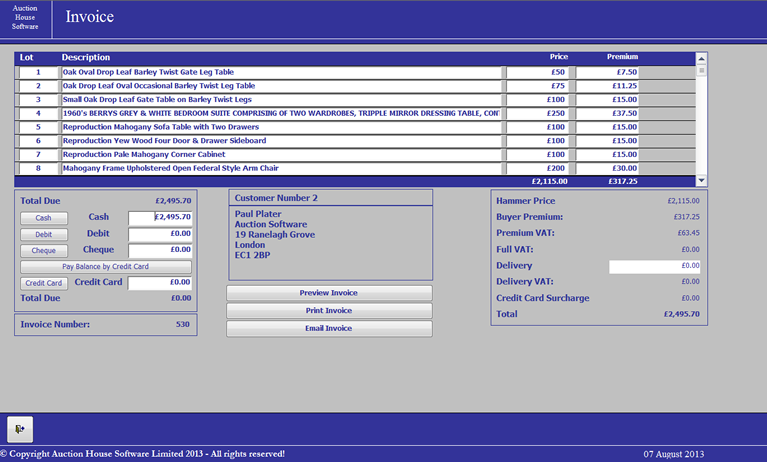
Task: Open Preview Invoice
Action: [329, 293]
